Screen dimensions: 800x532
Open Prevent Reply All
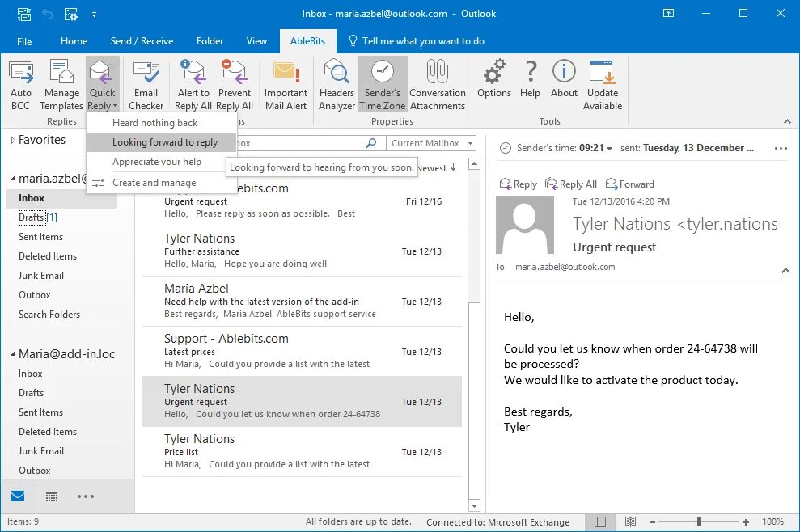pyautogui.click(x=235, y=85)
